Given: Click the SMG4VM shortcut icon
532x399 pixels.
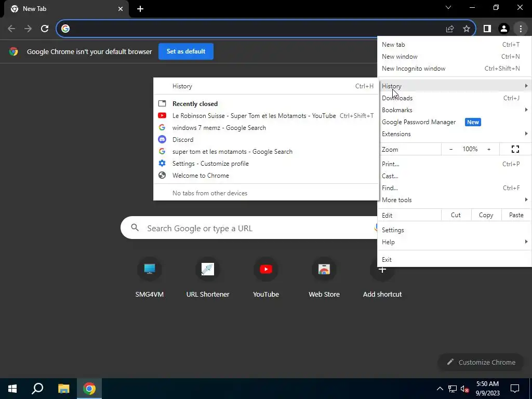Looking at the screenshot, I should click(149, 269).
